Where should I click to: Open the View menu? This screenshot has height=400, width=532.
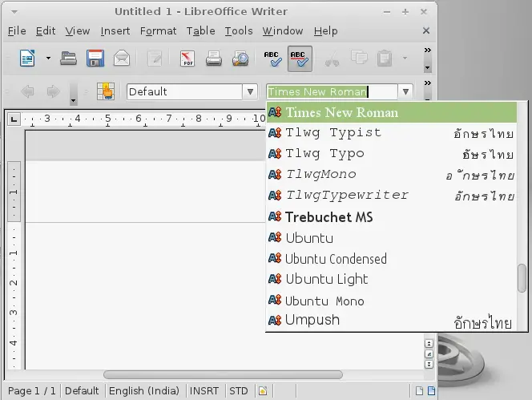tap(78, 31)
